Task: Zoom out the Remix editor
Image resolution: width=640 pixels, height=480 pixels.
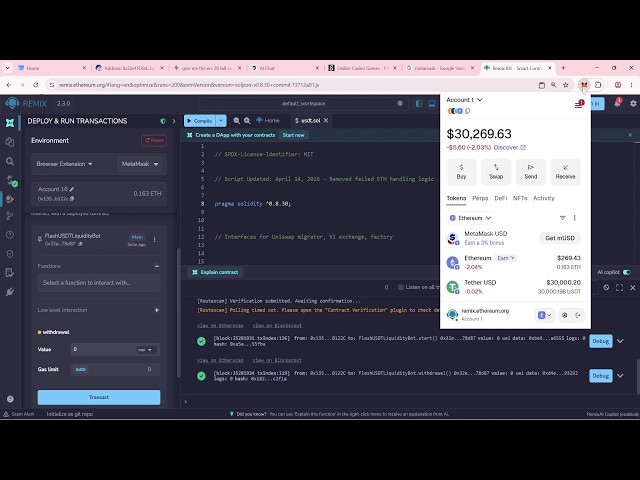Action: pyautogui.click(x=237, y=120)
